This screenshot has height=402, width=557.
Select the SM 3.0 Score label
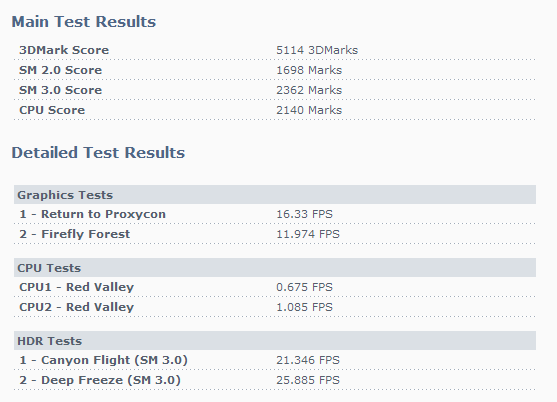tap(60, 90)
